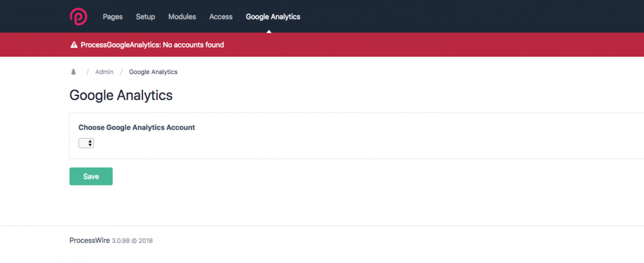Click the ProcessWire logo icon

coord(79,16)
